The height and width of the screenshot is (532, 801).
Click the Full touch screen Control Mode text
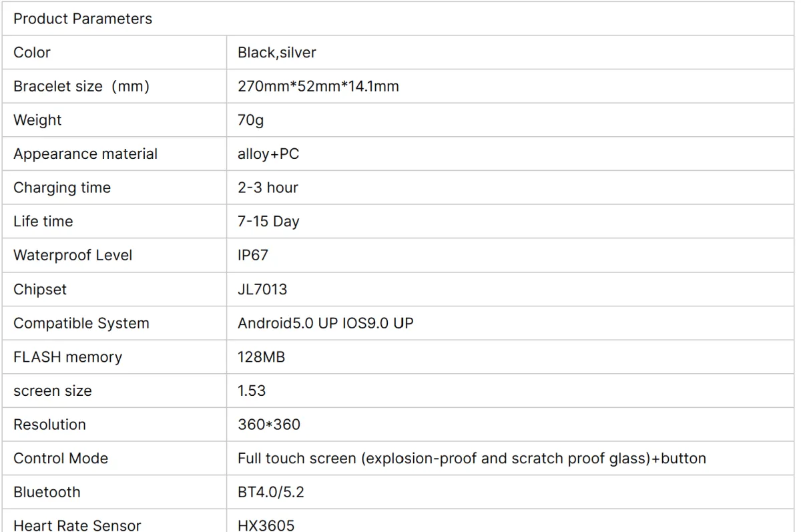click(471, 459)
